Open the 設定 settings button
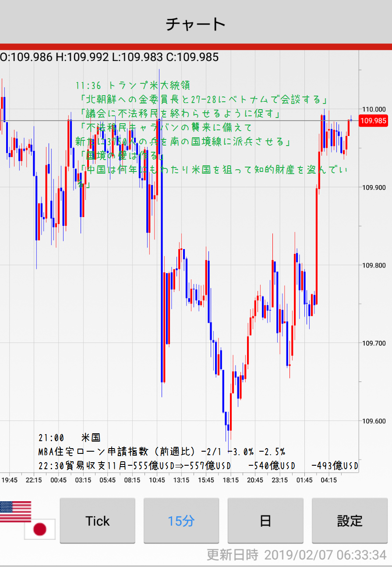 click(x=350, y=521)
